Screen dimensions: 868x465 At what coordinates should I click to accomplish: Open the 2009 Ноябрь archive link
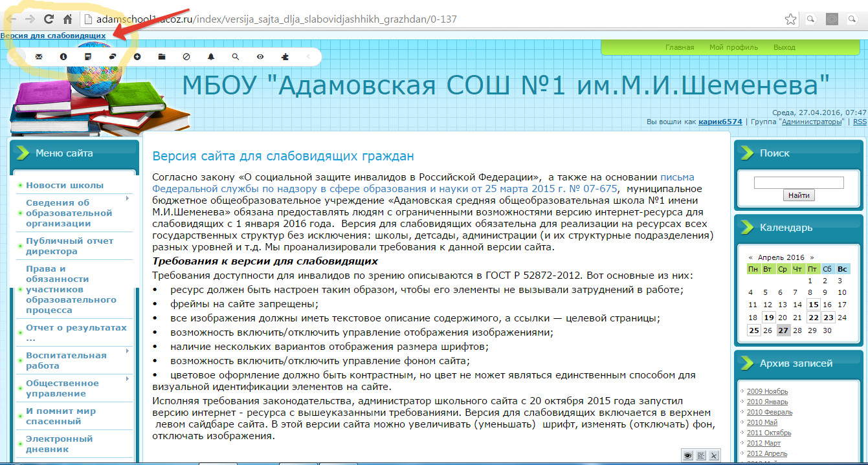tap(767, 391)
